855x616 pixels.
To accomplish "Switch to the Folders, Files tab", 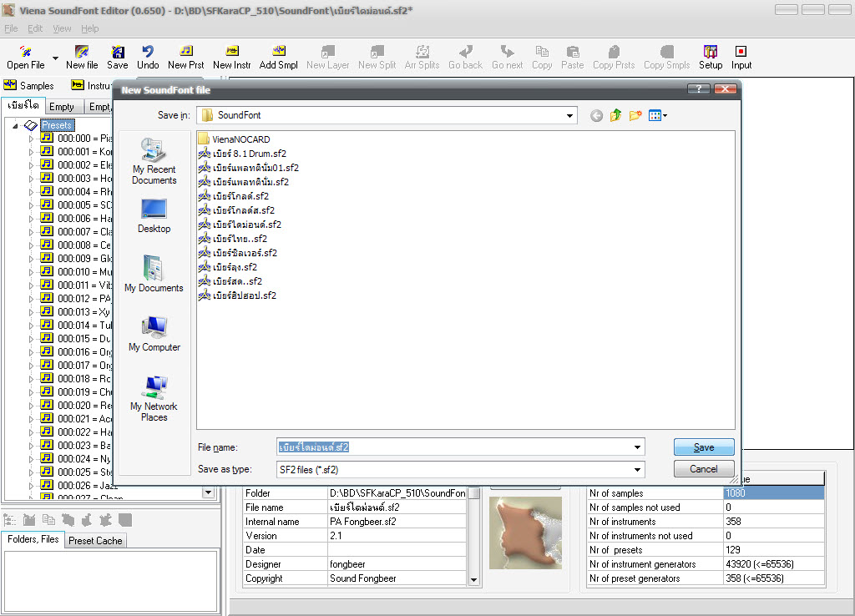I will [33, 539].
